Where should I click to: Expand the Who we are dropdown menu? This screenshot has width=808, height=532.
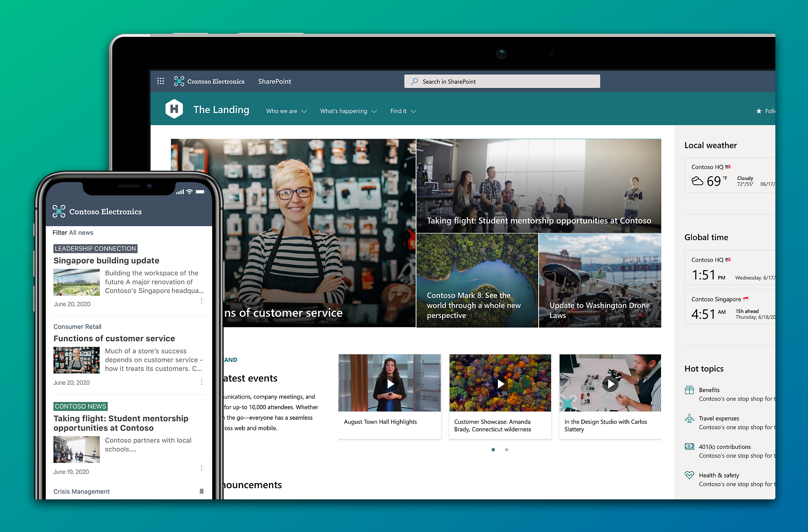click(286, 111)
